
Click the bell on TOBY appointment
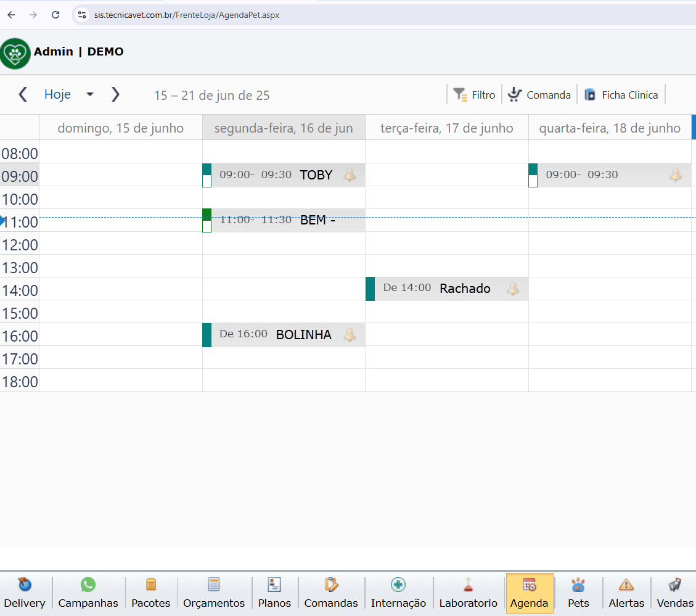(x=350, y=175)
